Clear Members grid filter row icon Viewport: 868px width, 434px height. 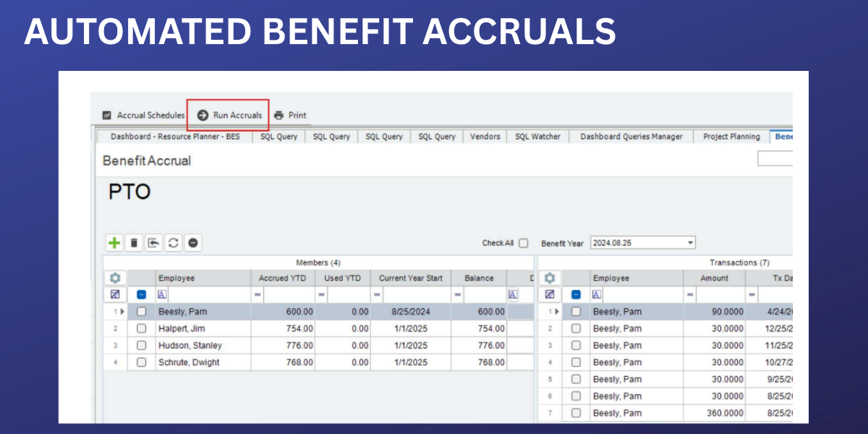(115, 294)
